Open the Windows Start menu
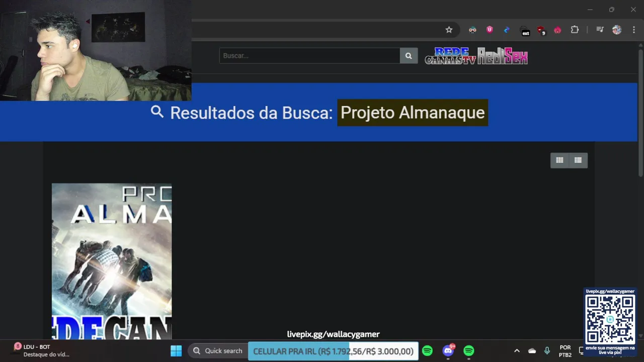 [x=176, y=351]
